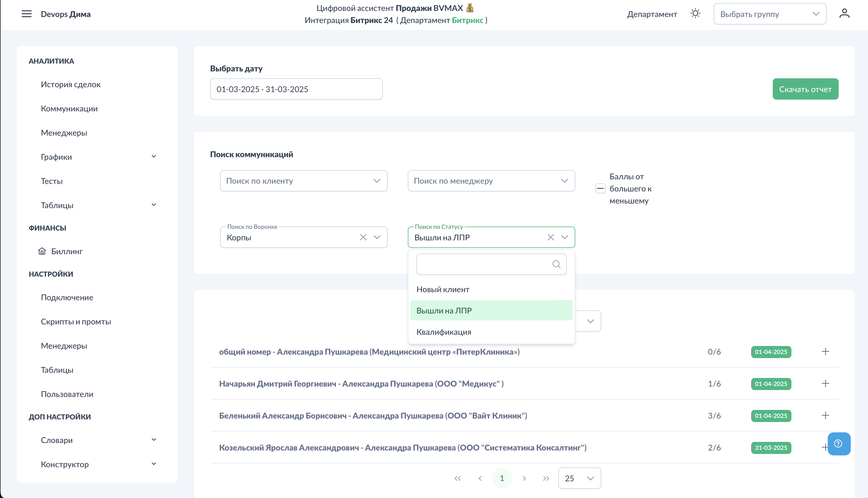The width and height of the screenshot is (868, 498).
Task: Click the date range input field
Action: 296,89
